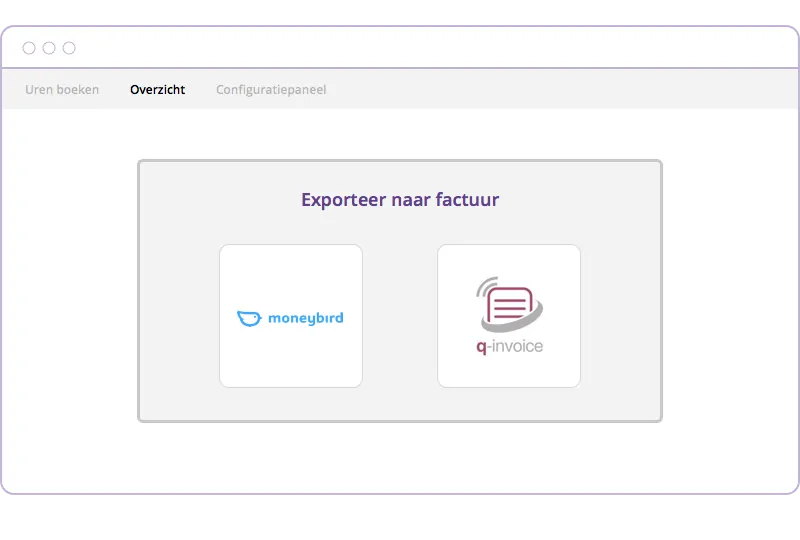This screenshot has height=540, width=800.
Task: Export invoice via the moneybird card
Action: (x=291, y=316)
